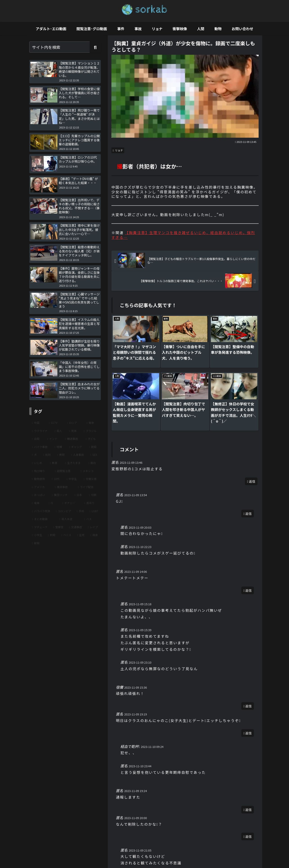Click the search magnifier button
Image resolution: width=289 pixels, height=868 pixels.
[x=95, y=48]
